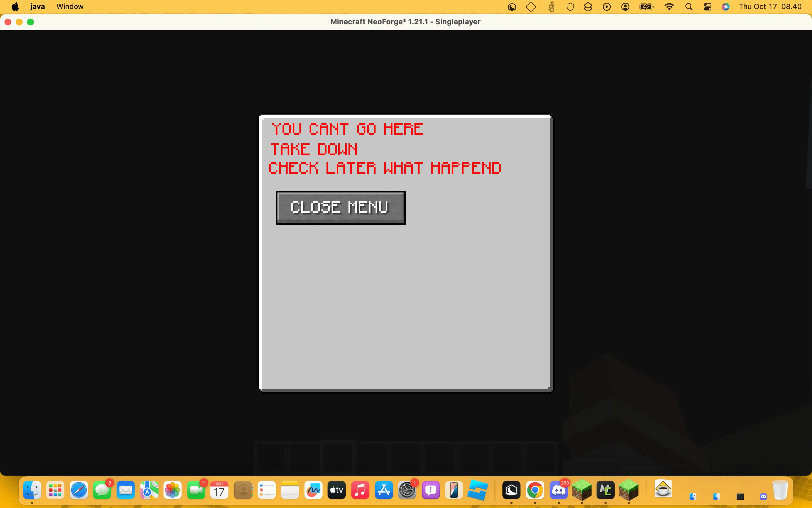The width and height of the screenshot is (812, 508).
Task: Open Safari from the Dock
Action: pos(79,490)
